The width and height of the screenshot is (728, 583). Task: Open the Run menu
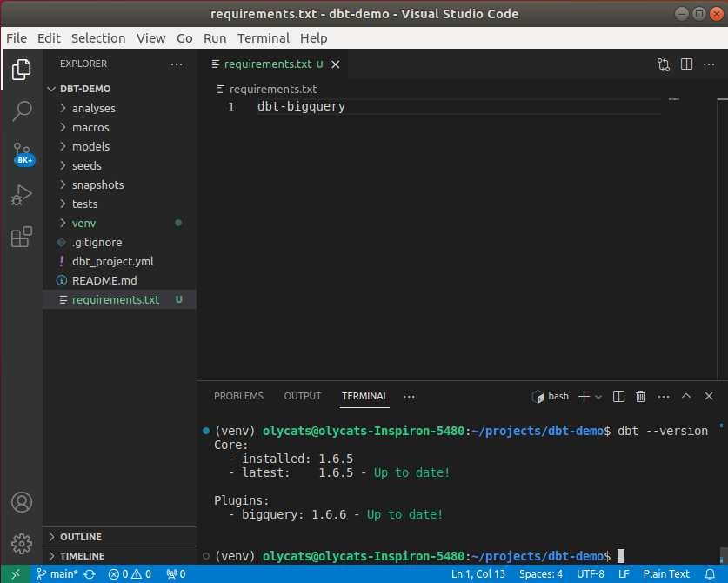215,38
